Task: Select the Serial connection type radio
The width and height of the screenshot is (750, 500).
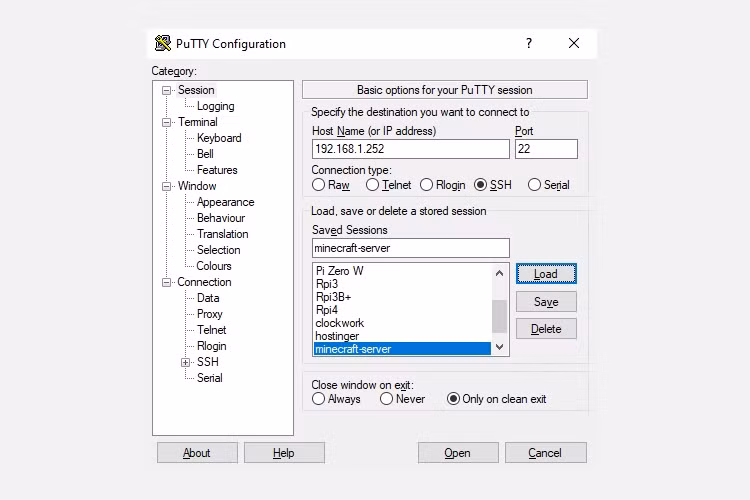Action: [x=534, y=185]
